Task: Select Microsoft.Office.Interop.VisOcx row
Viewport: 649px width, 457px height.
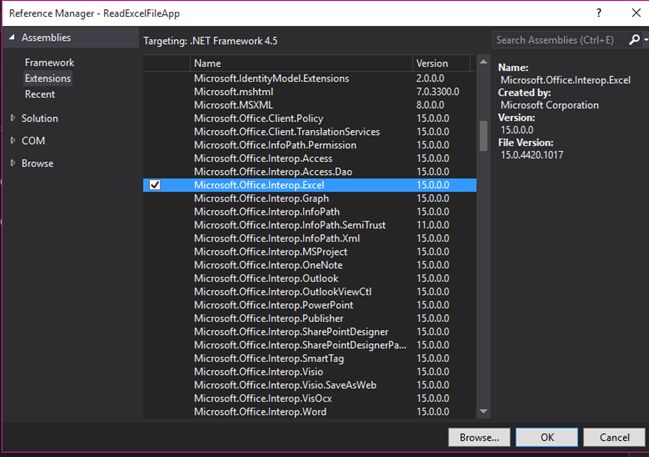Action: (x=310, y=398)
